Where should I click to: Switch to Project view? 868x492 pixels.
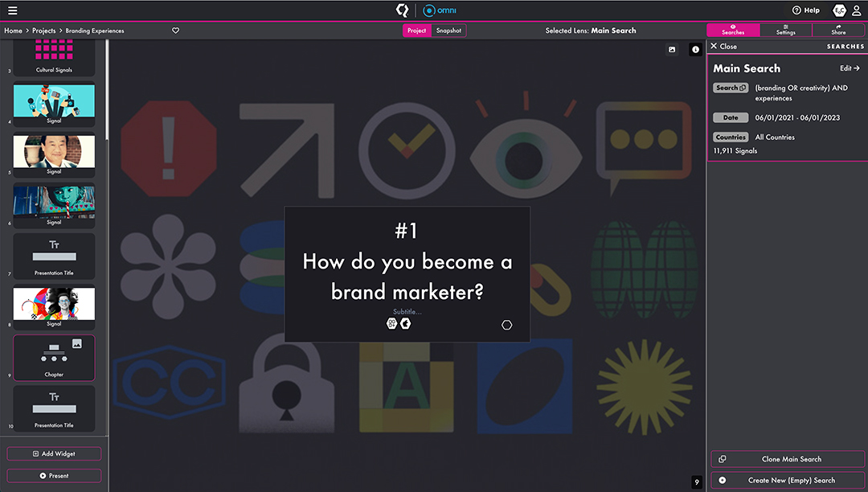[416, 31]
